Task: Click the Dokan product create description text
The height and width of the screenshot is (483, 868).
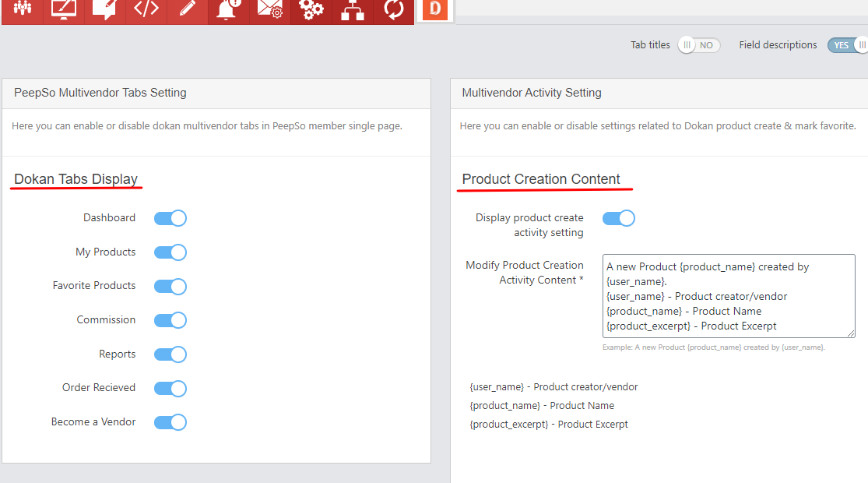Action: 658,125
